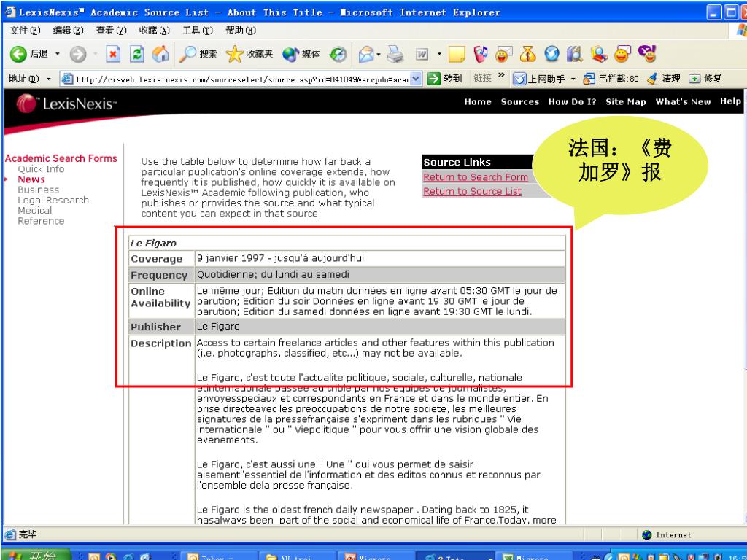Click the address bar URL field
The height and width of the screenshot is (560, 747).
242,79
